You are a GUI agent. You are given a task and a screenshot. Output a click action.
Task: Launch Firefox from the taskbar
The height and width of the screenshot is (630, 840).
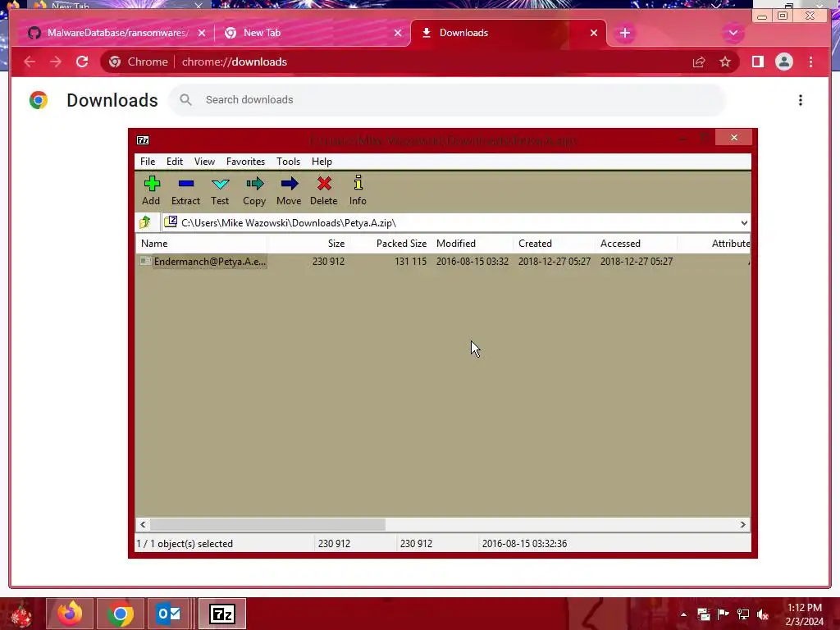70,614
